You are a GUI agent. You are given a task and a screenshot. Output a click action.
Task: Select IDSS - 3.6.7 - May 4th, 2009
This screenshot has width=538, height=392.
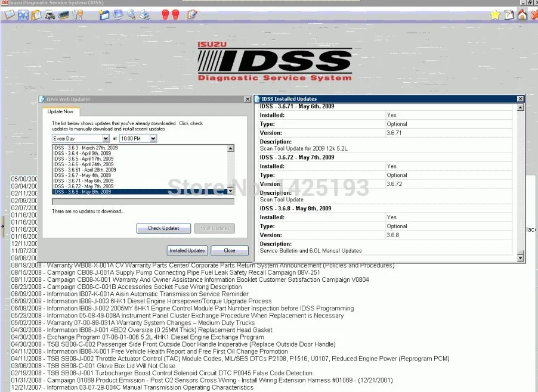coord(140,175)
